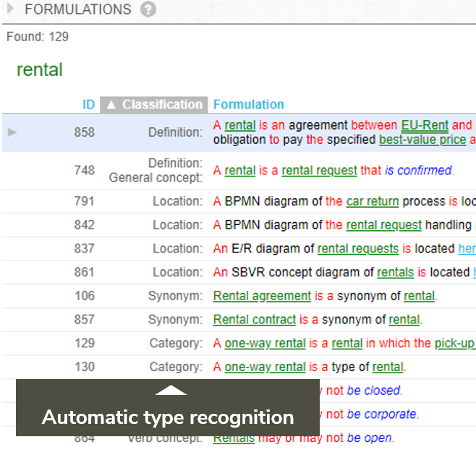Open the Rental contract synonym link

255,320
